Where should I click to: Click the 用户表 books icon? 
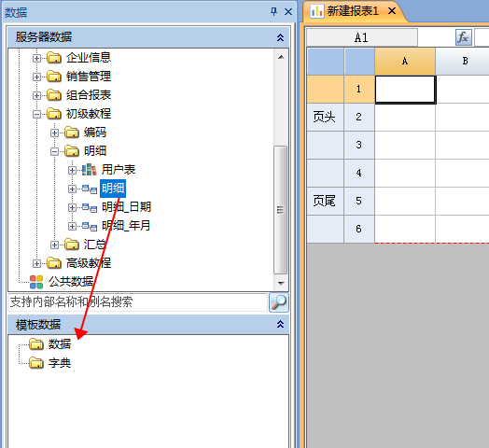click(90, 170)
